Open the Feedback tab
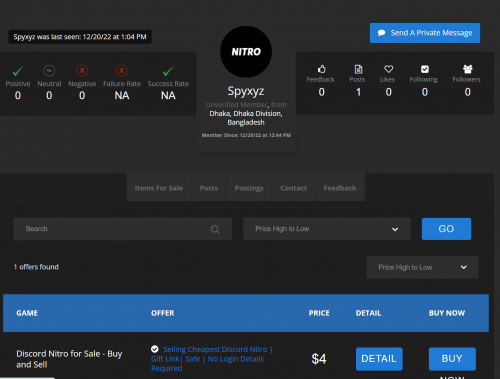 340,188
